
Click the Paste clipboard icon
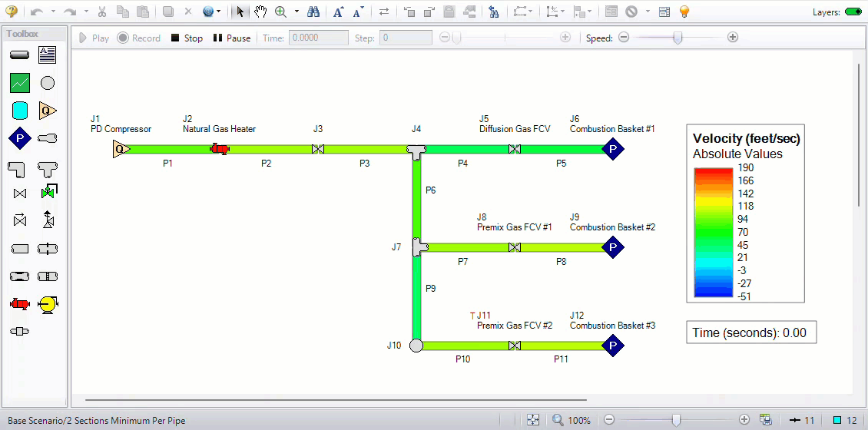[143, 11]
